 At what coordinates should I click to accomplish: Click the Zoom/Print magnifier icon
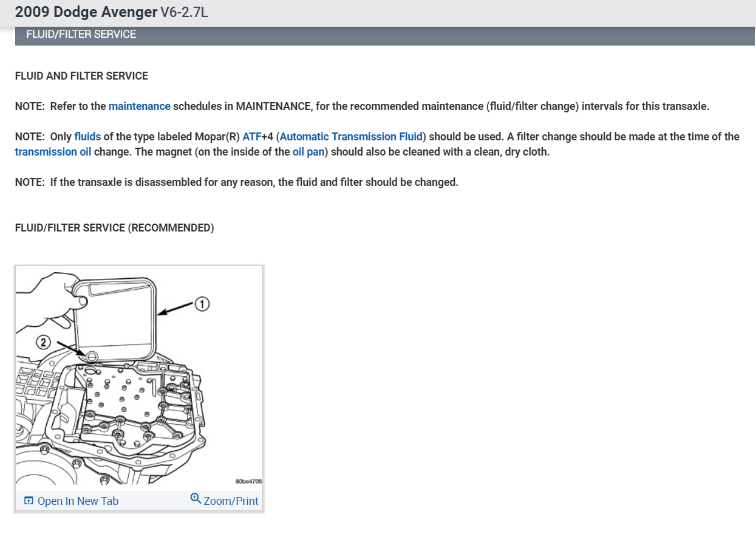[196, 498]
